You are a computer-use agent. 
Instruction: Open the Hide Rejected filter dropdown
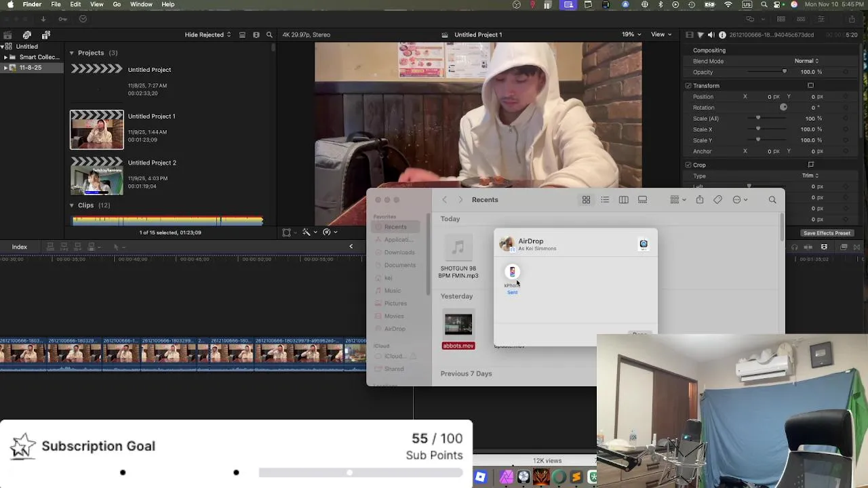tap(208, 35)
